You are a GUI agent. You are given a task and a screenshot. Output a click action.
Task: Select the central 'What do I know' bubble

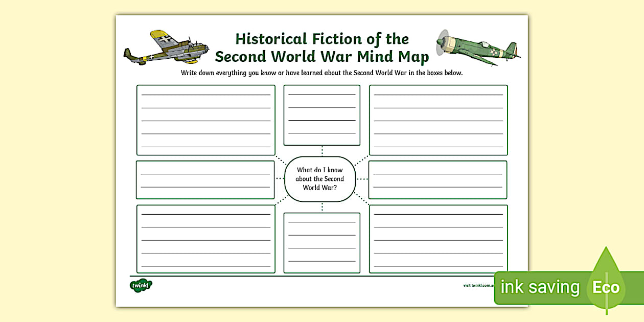coord(321,179)
